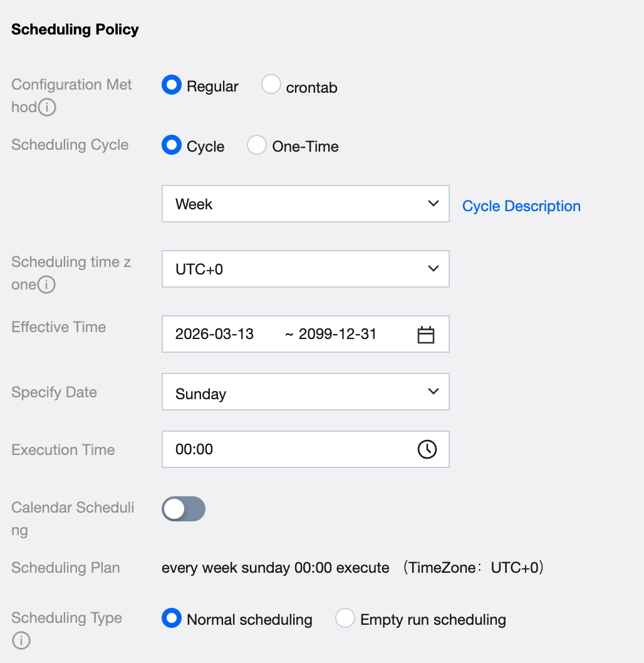Open calendar icon in Effective Time field

point(426,335)
